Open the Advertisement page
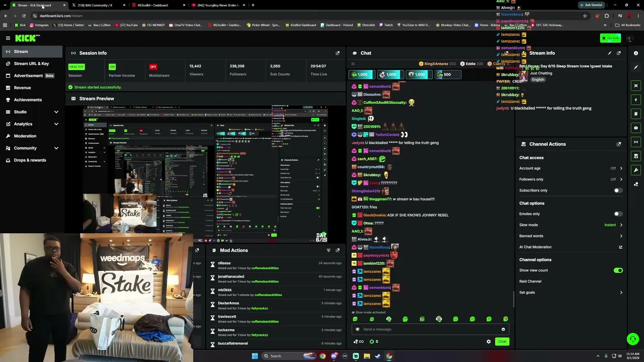The image size is (644, 362). click(32, 76)
